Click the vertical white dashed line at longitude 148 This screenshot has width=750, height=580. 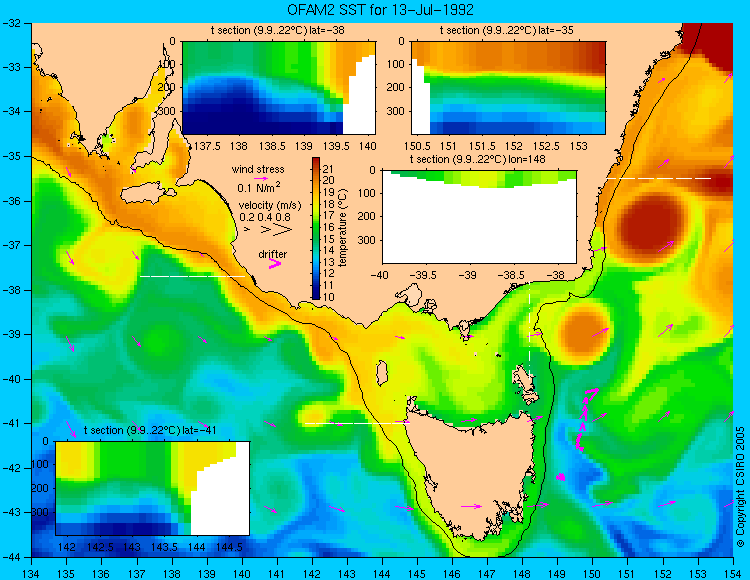pyautogui.click(x=529, y=333)
